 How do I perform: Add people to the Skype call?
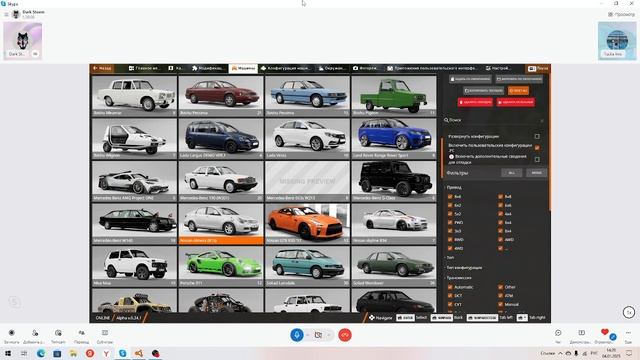pyautogui.click(x=34, y=336)
